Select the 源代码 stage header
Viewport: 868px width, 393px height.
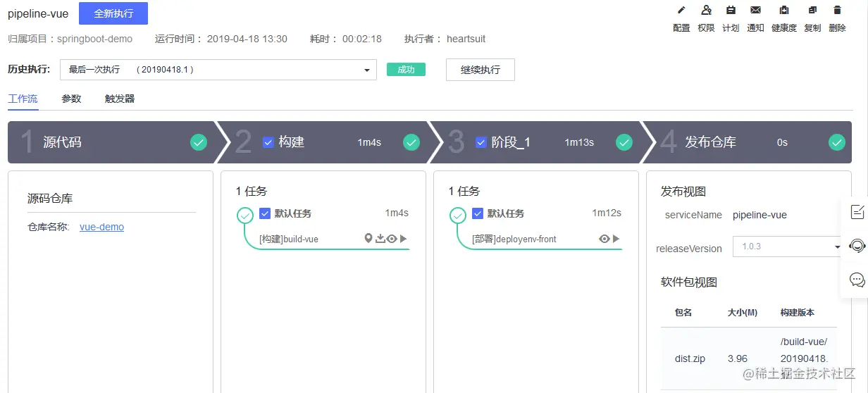tap(112, 142)
